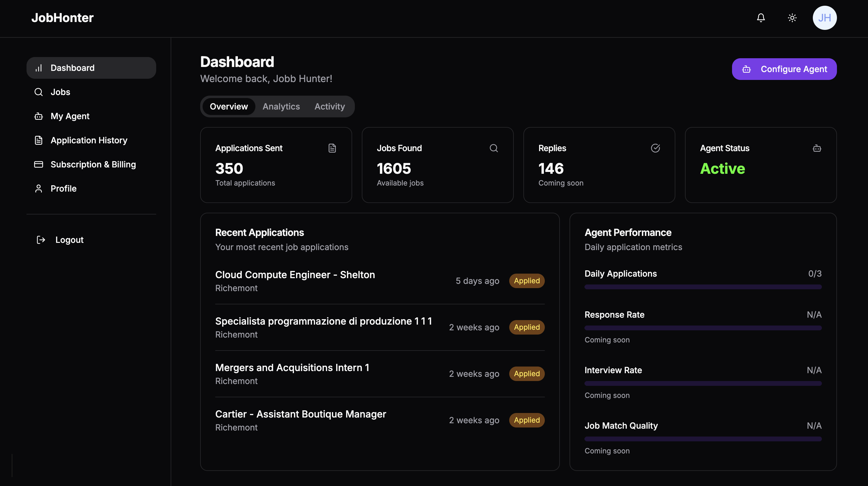The image size is (868, 486).
Task: Click the 1605 jobs found value
Action: coord(394,168)
